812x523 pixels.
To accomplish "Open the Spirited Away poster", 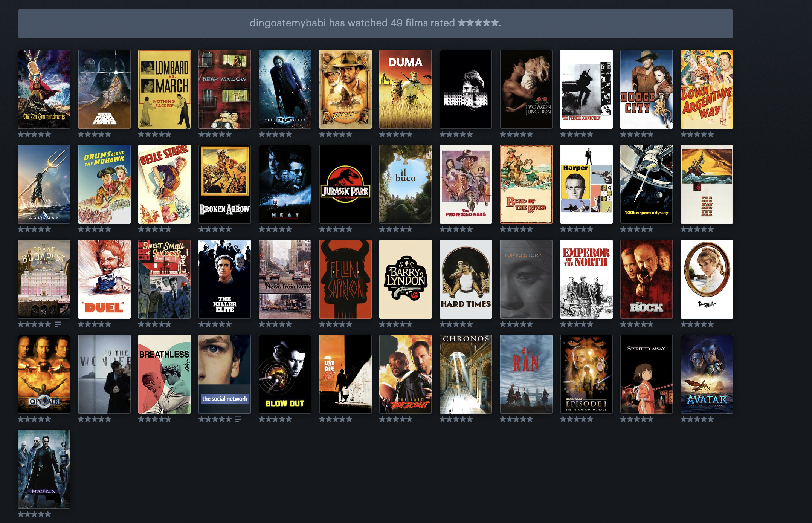I will tap(647, 374).
